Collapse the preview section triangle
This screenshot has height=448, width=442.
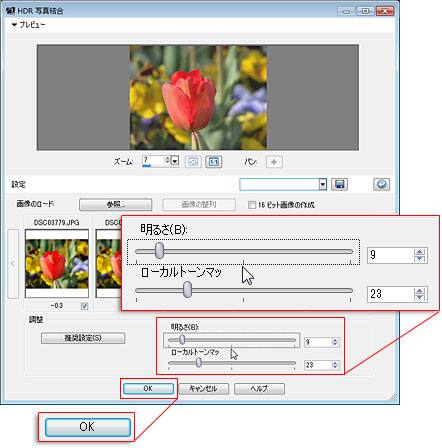click(x=14, y=25)
